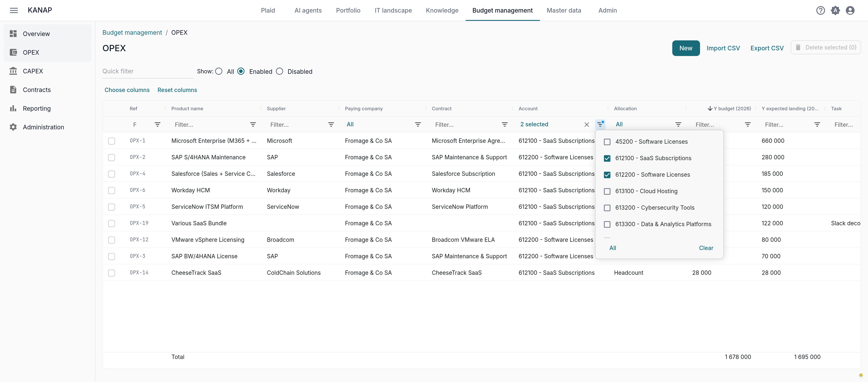Switch to the IT landscape tab
The image size is (868, 382).
393,10
